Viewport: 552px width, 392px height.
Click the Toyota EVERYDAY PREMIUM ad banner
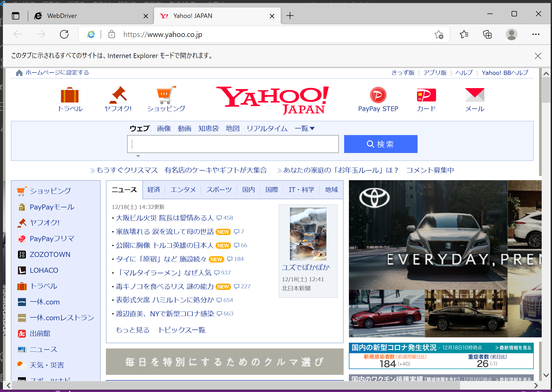tap(445, 259)
